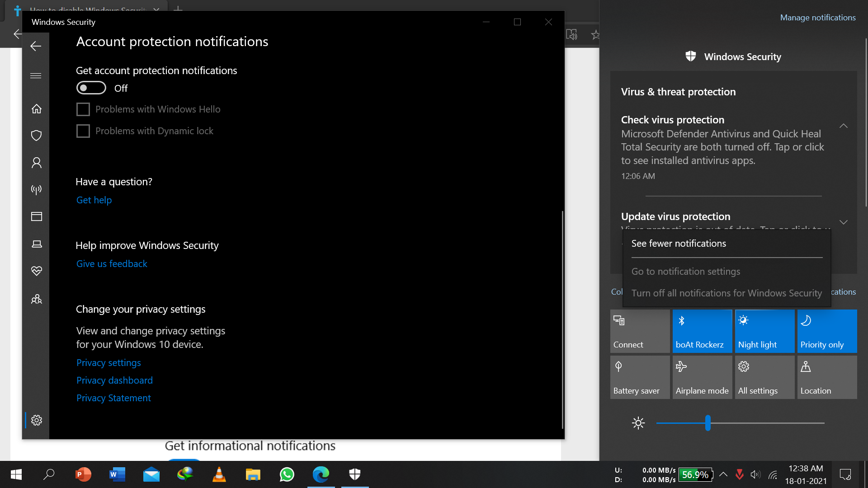Open the Privacy dashboard link
This screenshot has height=488, width=868.
pyautogui.click(x=114, y=380)
